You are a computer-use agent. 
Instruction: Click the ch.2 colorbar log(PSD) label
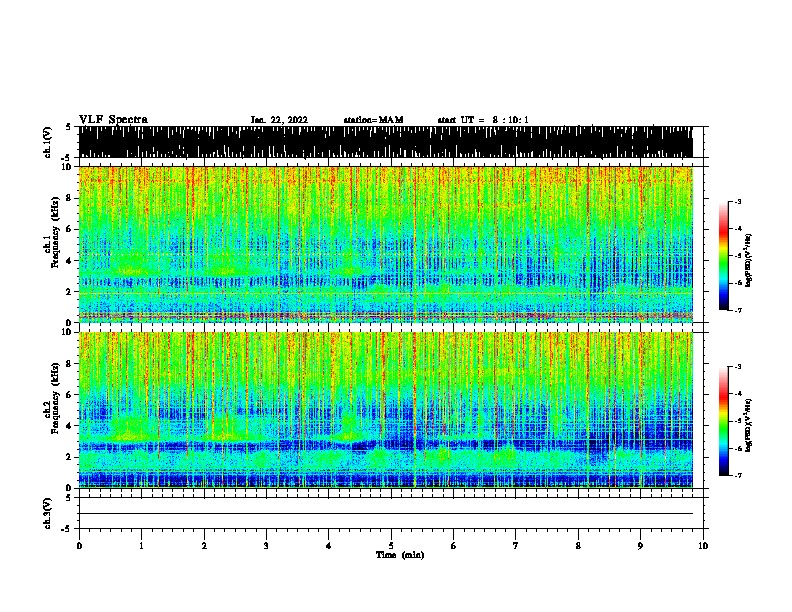748,425
